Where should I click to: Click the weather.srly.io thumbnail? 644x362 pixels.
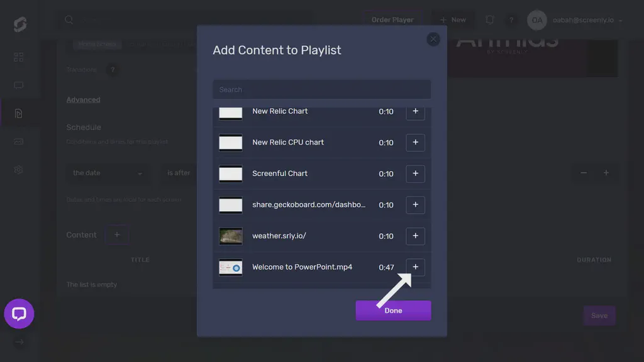pyautogui.click(x=230, y=236)
